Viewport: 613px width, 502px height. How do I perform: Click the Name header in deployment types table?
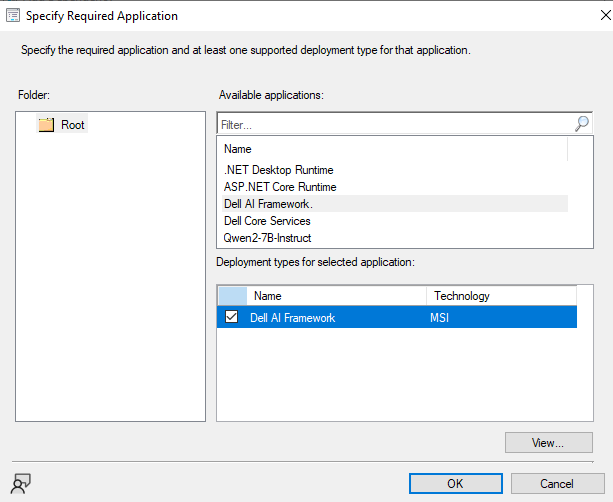336,296
